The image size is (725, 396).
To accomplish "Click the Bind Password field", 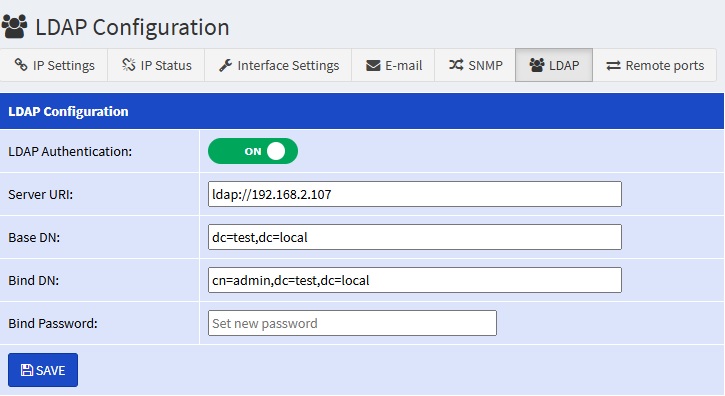I will coord(352,323).
